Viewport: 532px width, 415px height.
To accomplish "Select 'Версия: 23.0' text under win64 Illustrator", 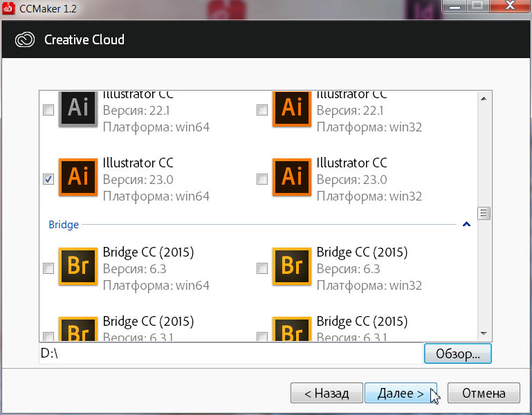I will 138,180.
